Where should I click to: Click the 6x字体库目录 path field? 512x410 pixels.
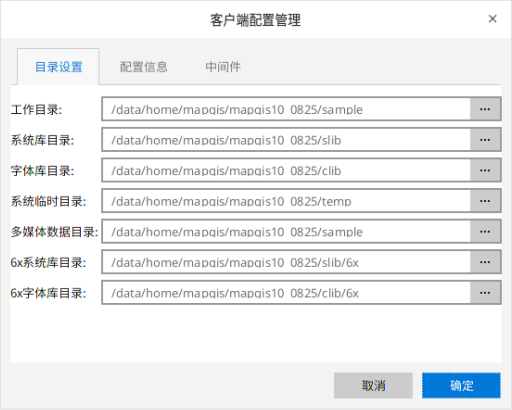pos(286,293)
